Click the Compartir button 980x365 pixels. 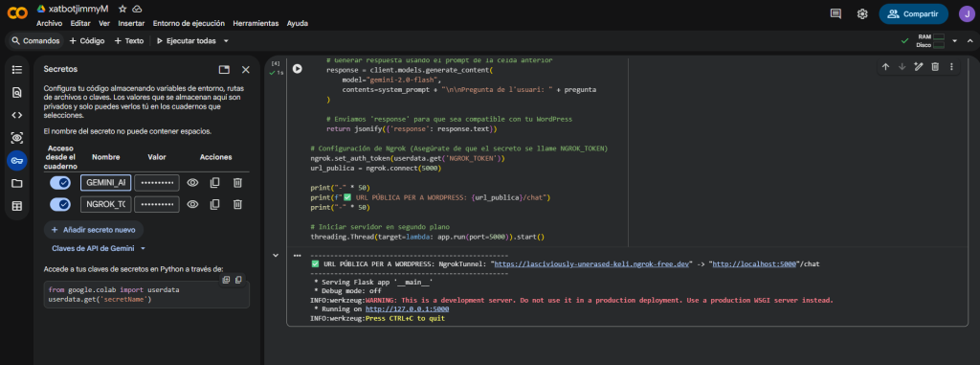913,13
